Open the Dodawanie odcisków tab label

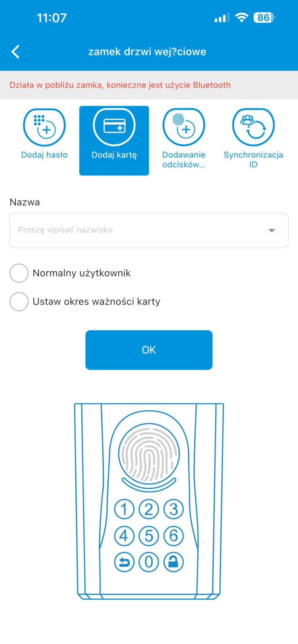[184, 160]
